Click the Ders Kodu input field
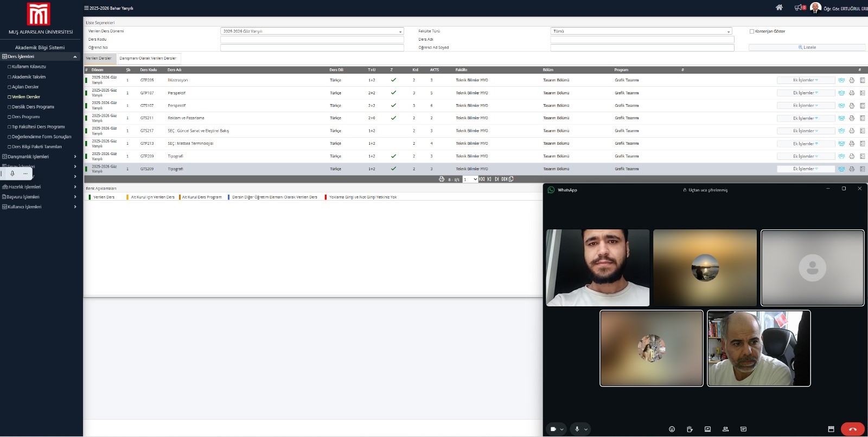 [312, 40]
